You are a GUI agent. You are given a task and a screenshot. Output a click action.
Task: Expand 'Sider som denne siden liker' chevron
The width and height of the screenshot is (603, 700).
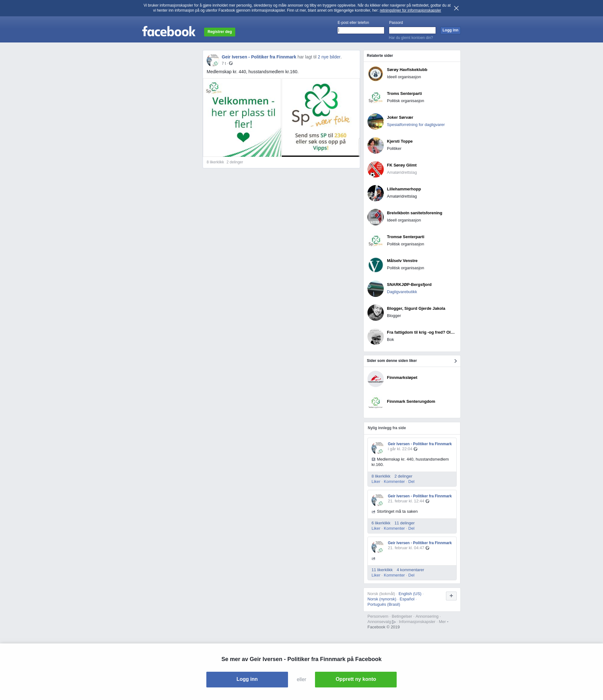pyautogui.click(x=455, y=361)
